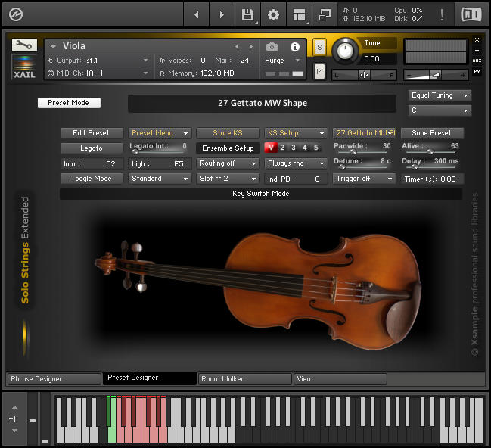The width and height of the screenshot is (491, 448).
Task: Select ensemble voice 3
Action: pos(294,148)
